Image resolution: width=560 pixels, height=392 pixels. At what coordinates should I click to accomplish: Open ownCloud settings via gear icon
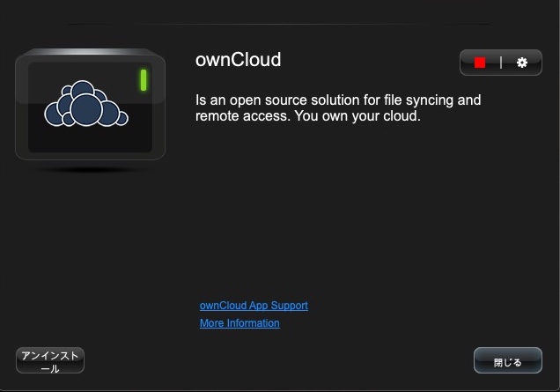pyautogui.click(x=522, y=63)
